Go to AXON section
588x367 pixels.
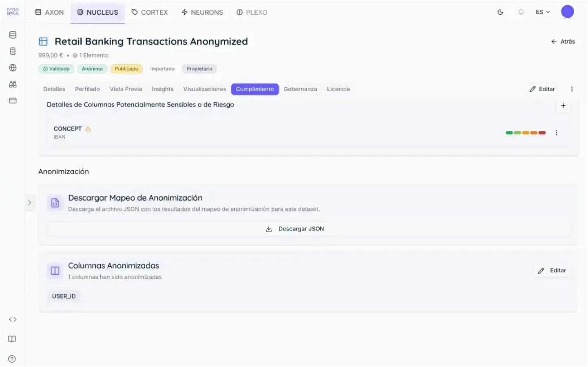49,12
